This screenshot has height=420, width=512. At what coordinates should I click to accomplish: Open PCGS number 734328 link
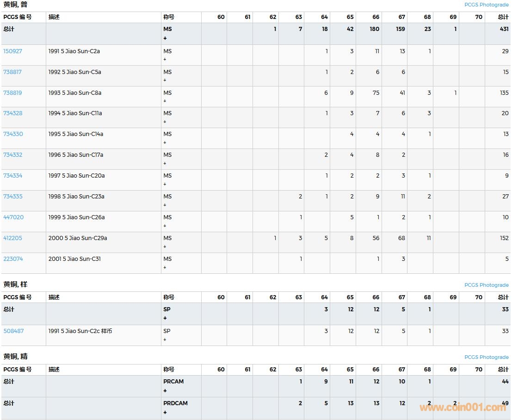[x=12, y=113]
